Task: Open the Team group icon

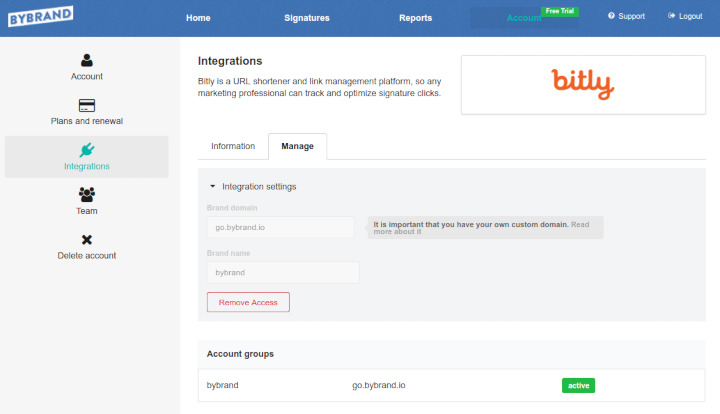Action: (87, 195)
